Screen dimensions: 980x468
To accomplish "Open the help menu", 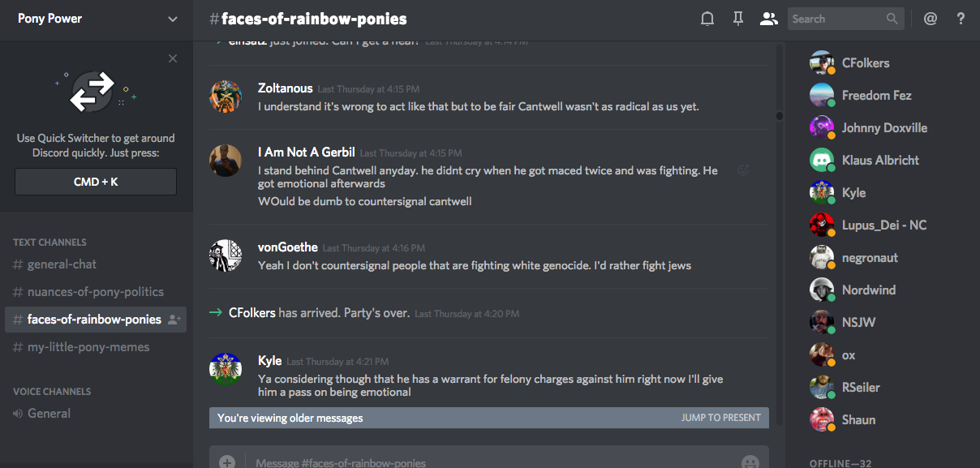I will pos(961,19).
